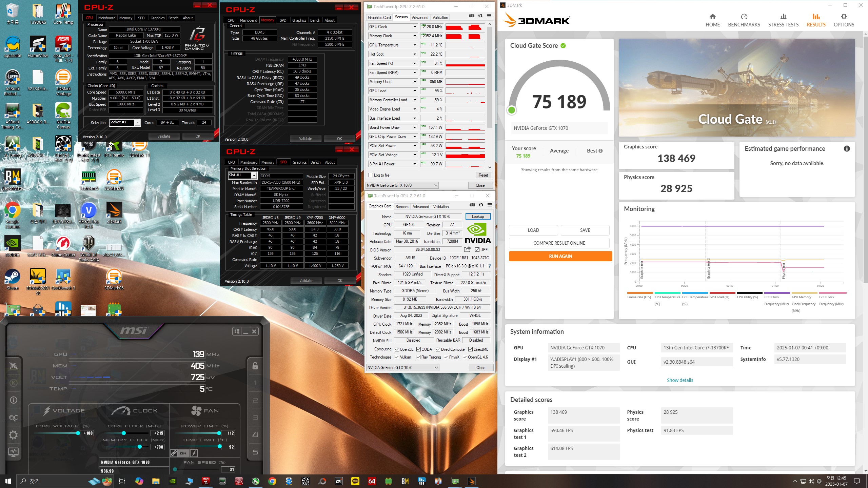The image size is (868, 488).
Task: Click RUN AGAIN button in 3DMark
Action: click(560, 256)
